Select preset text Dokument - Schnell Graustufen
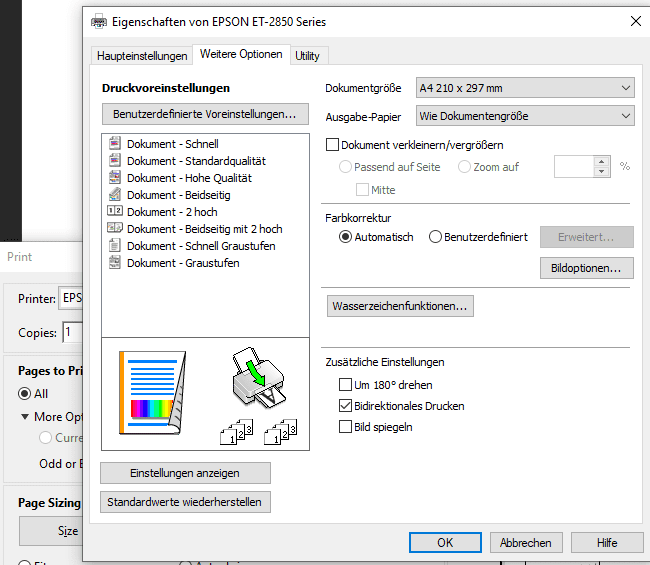This screenshot has height=565, width=650. pos(201,246)
